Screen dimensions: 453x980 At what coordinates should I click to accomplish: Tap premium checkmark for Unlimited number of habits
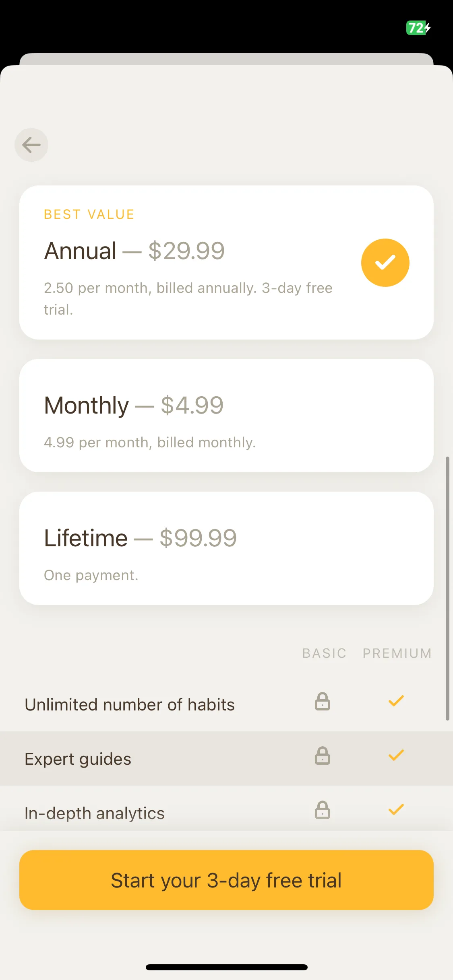[396, 701]
